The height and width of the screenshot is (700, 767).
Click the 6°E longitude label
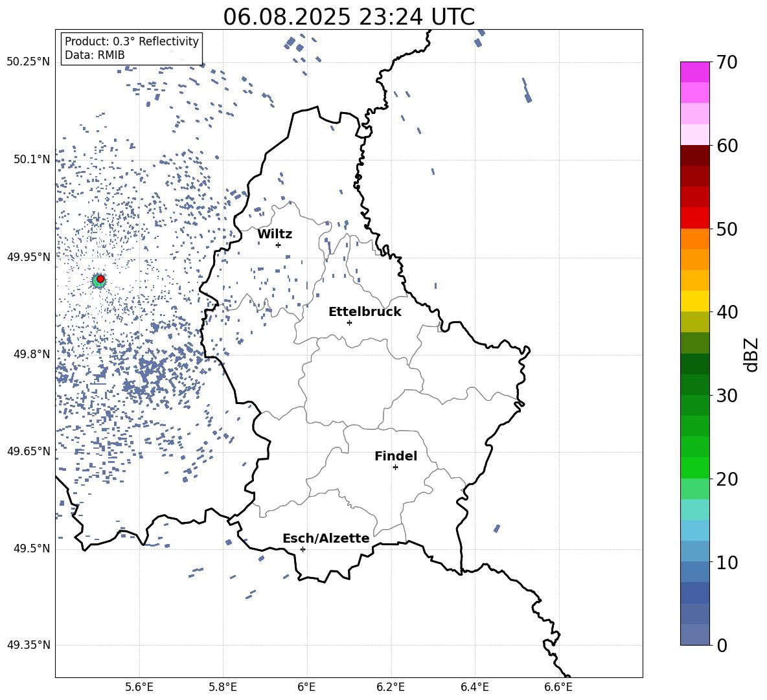pyautogui.click(x=306, y=687)
